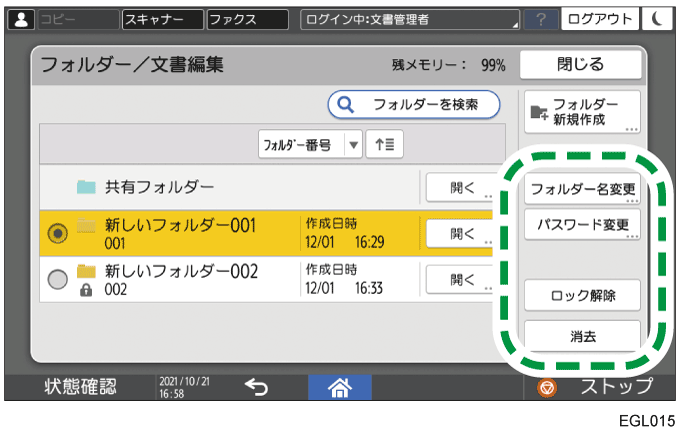The width and height of the screenshot is (679, 431).
Task: Toggle ascending sort order icon
Action: [385, 144]
